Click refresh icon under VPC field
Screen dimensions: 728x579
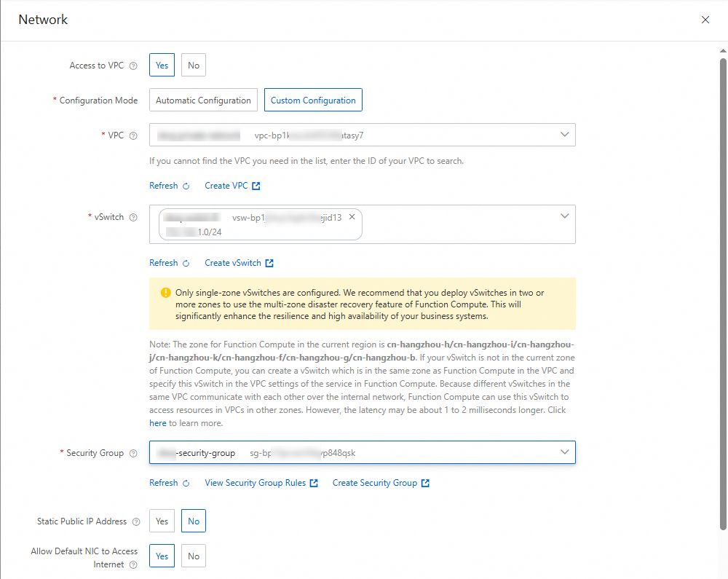click(186, 186)
